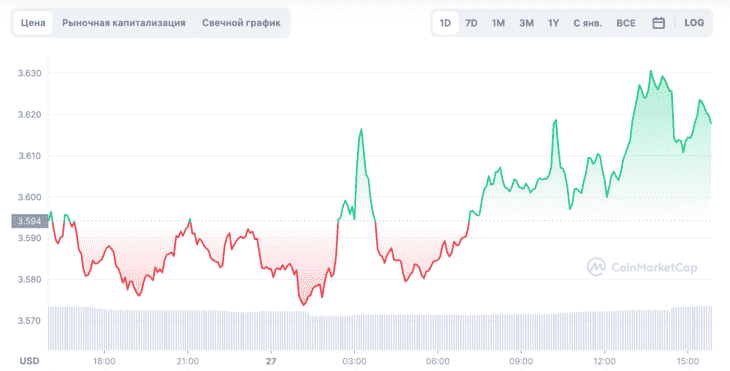Select the ВСЕ all-time range
This screenshot has width=730, height=371.
coord(626,23)
